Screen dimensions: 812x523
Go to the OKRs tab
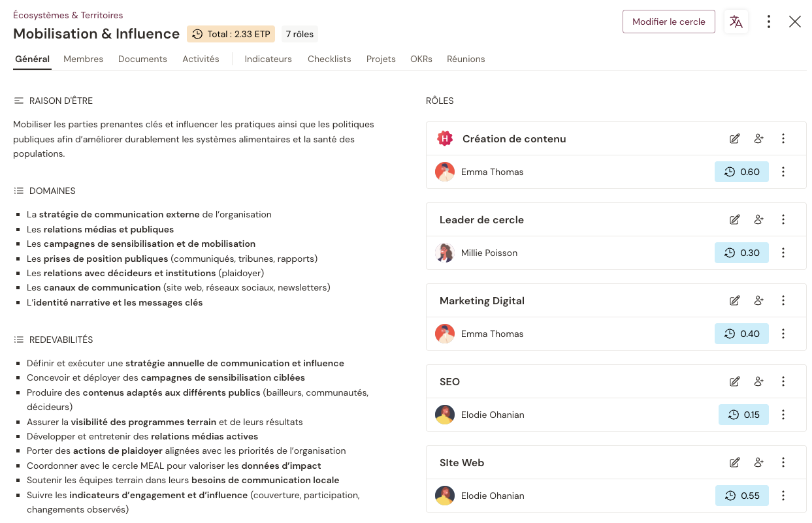point(421,59)
